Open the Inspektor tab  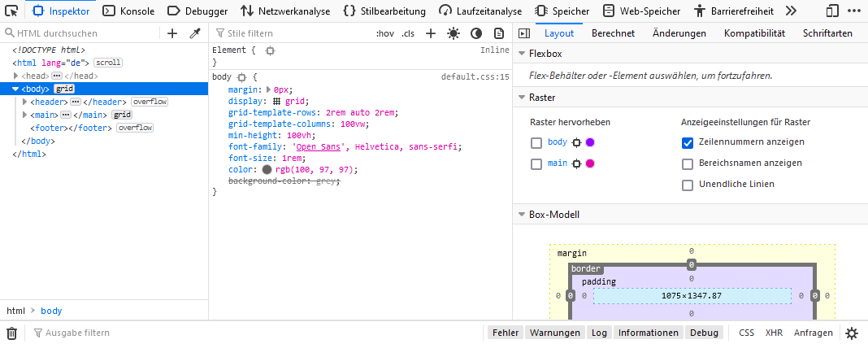61,11
